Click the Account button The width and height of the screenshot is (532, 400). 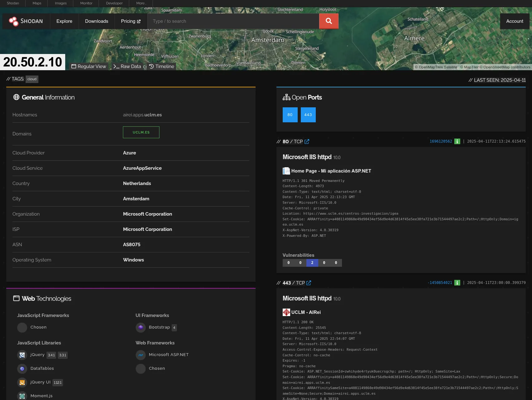click(515, 21)
